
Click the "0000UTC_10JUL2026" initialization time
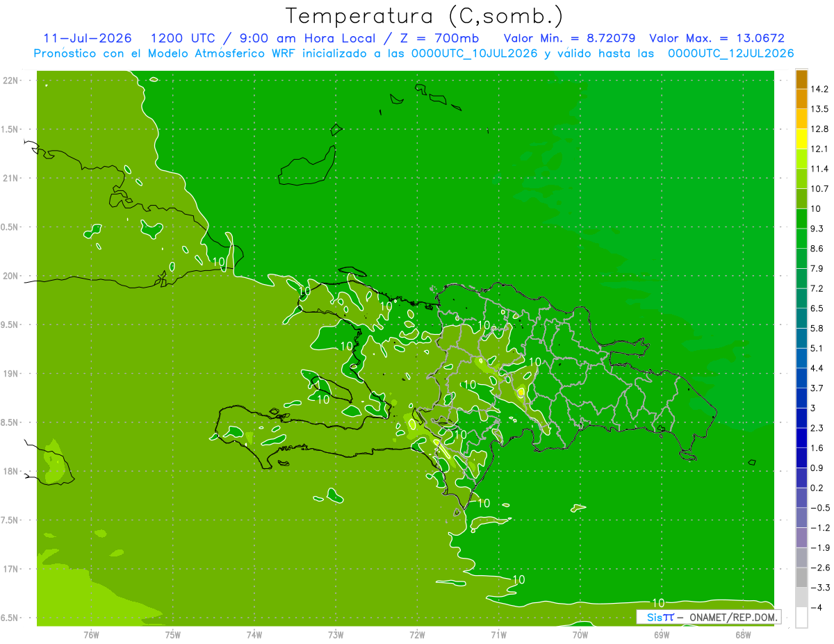click(x=475, y=53)
